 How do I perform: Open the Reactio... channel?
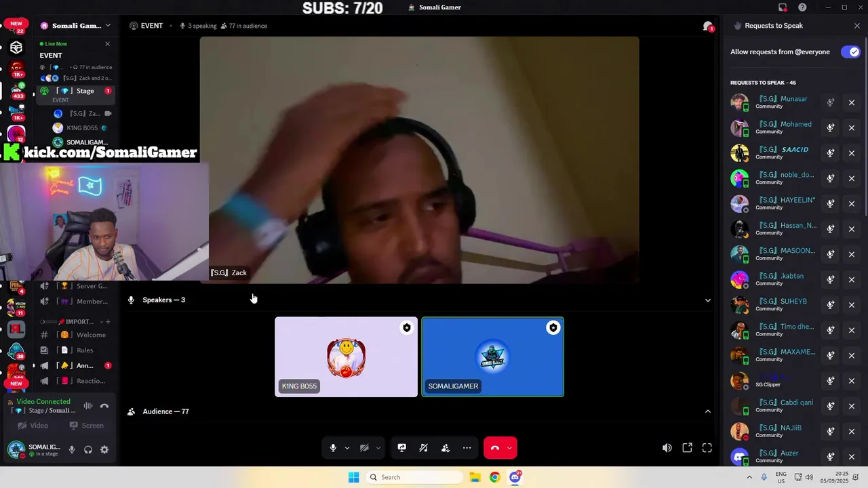click(x=75, y=381)
